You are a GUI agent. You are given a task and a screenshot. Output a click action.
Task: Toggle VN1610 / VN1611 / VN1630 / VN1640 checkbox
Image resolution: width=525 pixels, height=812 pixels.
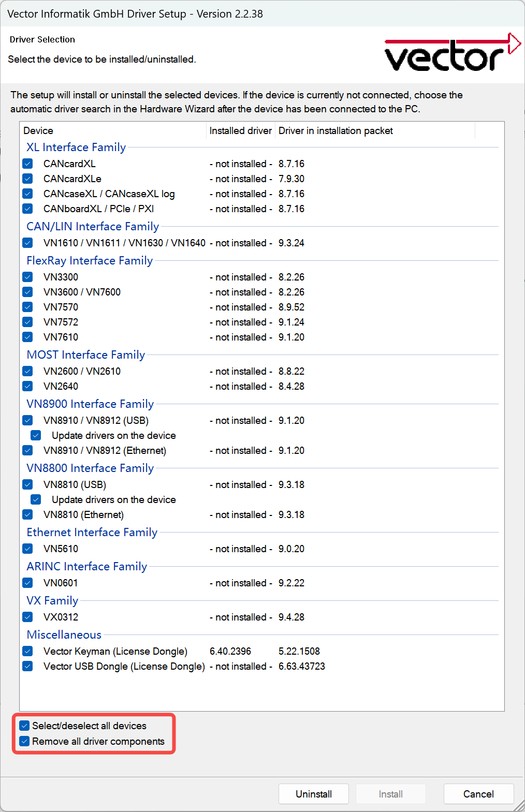tap(28, 243)
